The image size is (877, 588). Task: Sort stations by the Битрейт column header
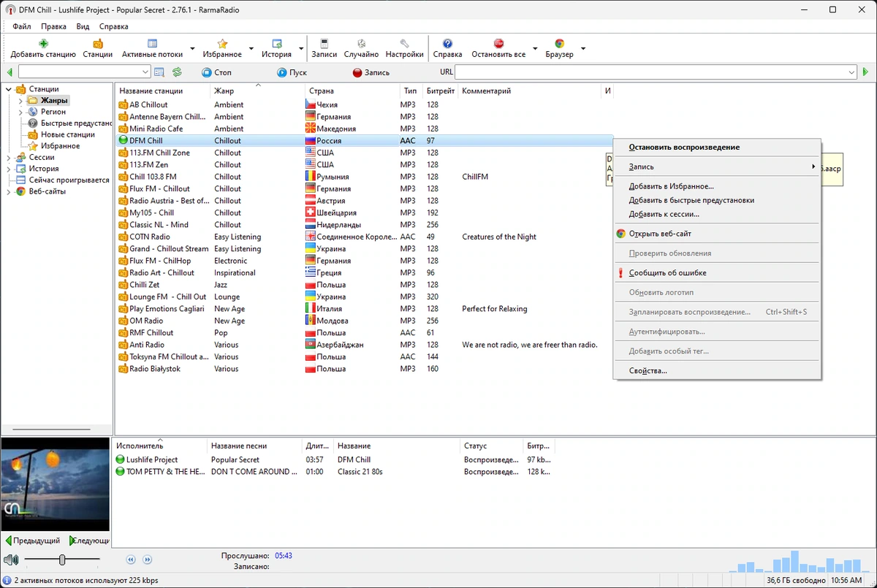click(441, 91)
